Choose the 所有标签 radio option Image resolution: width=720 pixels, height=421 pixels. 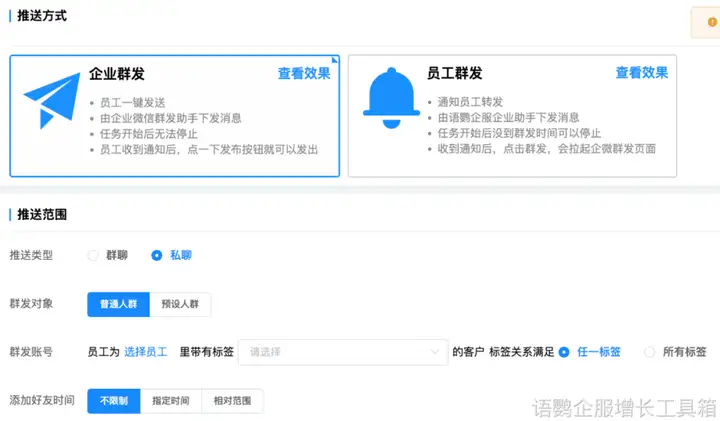click(x=650, y=352)
